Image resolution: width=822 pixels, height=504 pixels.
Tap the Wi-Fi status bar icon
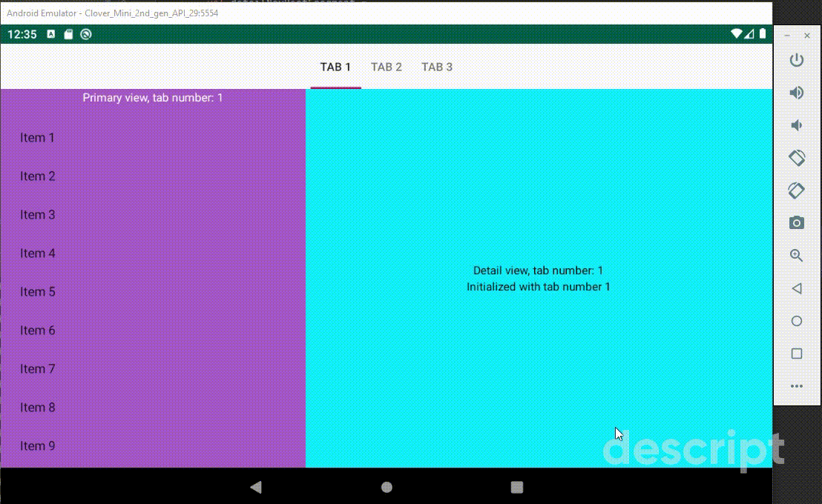tap(736, 34)
